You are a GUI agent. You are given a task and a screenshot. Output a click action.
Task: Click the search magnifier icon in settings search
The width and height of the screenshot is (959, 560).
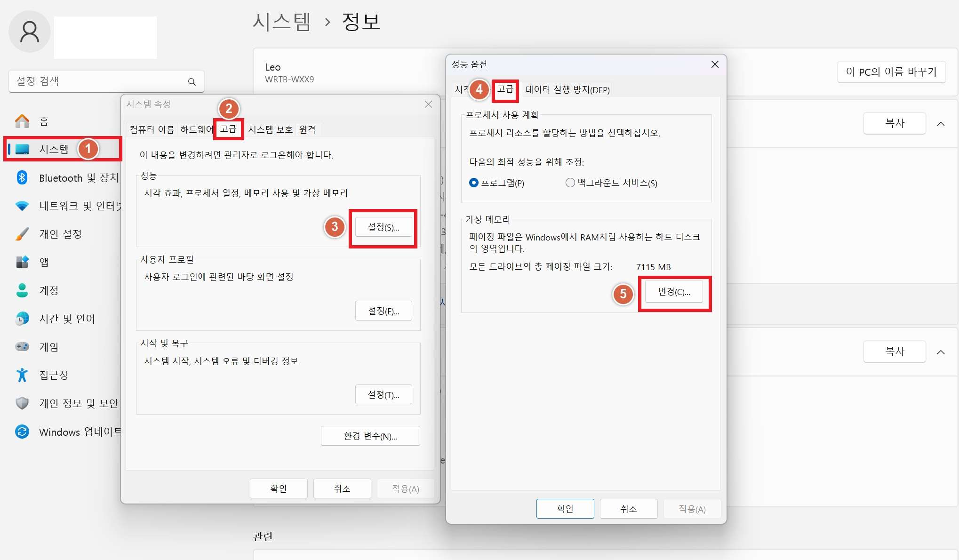[192, 81]
